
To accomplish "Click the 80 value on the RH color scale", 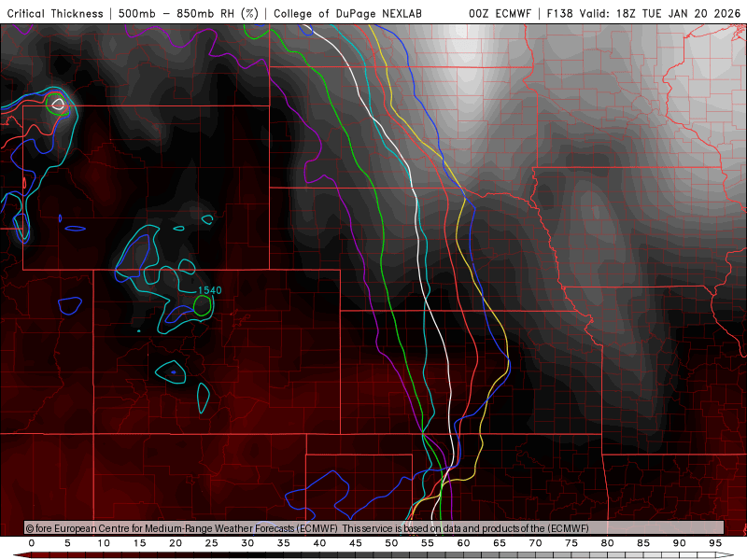I will (x=608, y=543).
